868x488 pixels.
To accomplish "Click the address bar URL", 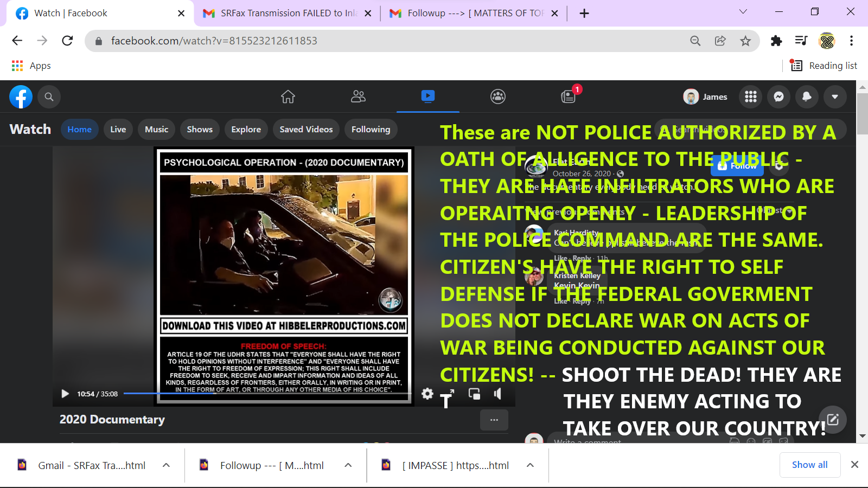I will (x=214, y=41).
